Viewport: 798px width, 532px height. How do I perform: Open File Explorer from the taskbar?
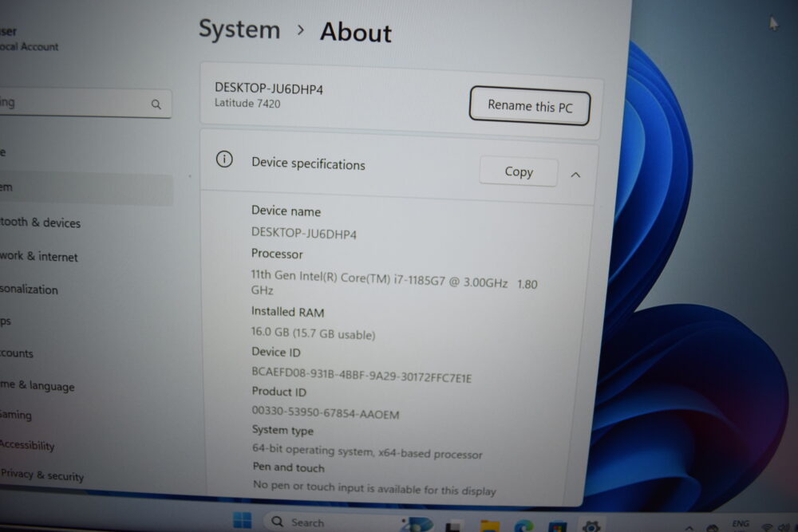point(490,526)
